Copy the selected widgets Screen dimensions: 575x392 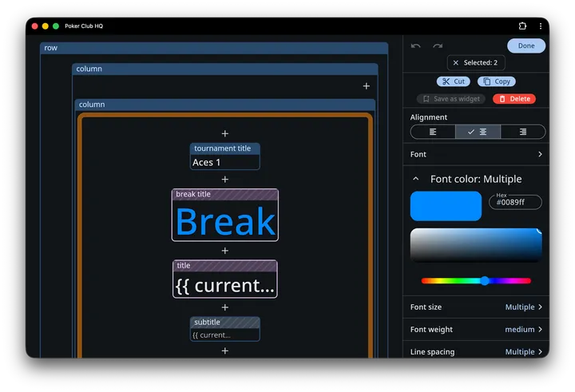497,81
